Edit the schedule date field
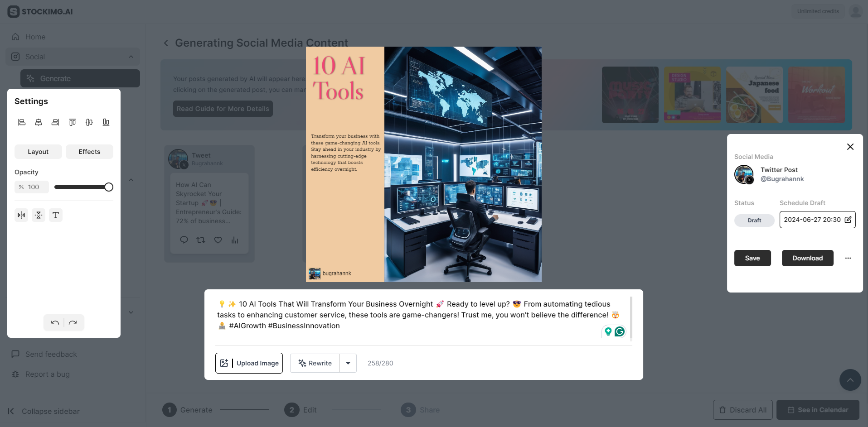This screenshot has width=868, height=427. pos(848,220)
